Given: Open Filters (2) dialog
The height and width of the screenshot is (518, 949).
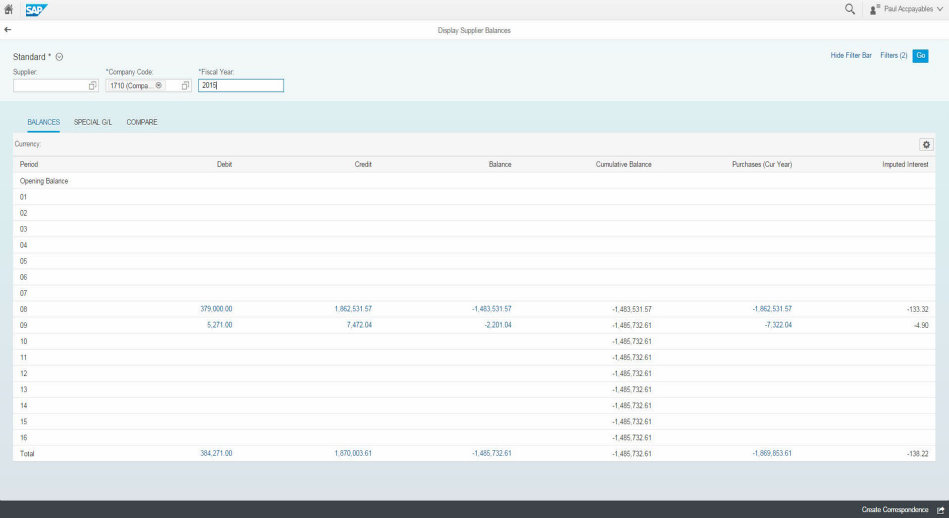Looking at the screenshot, I should click(x=893, y=55).
